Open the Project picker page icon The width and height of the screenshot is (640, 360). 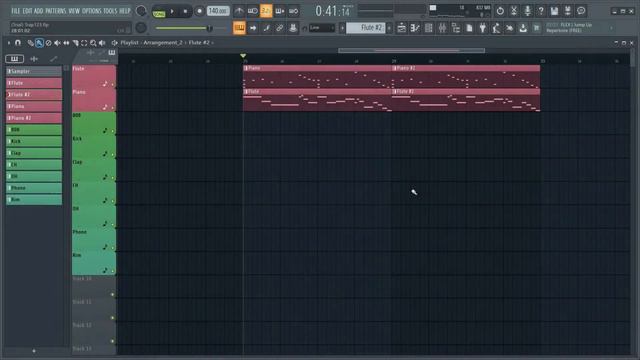(469, 28)
